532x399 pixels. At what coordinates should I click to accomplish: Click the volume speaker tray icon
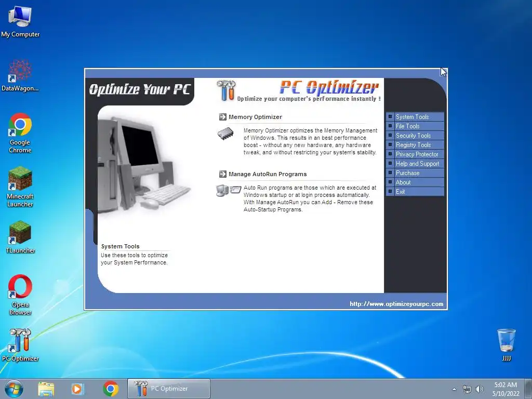480,389
